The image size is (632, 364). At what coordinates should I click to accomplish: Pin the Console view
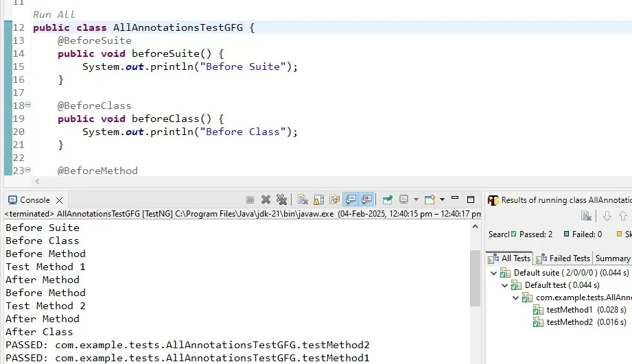click(x=388, y=199)
